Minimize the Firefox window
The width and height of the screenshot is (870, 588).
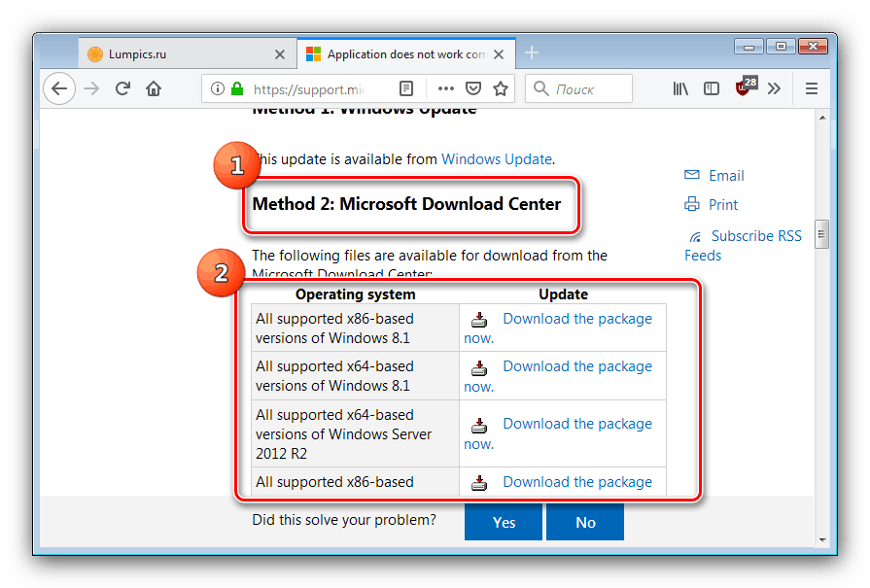(x=749, y=47)
